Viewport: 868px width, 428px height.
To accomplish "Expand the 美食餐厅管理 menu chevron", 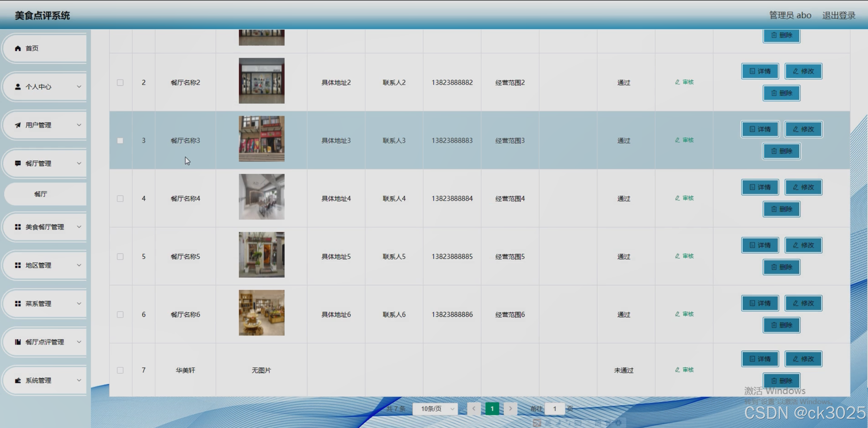I will pyautogui.click(x=79, y=227).
